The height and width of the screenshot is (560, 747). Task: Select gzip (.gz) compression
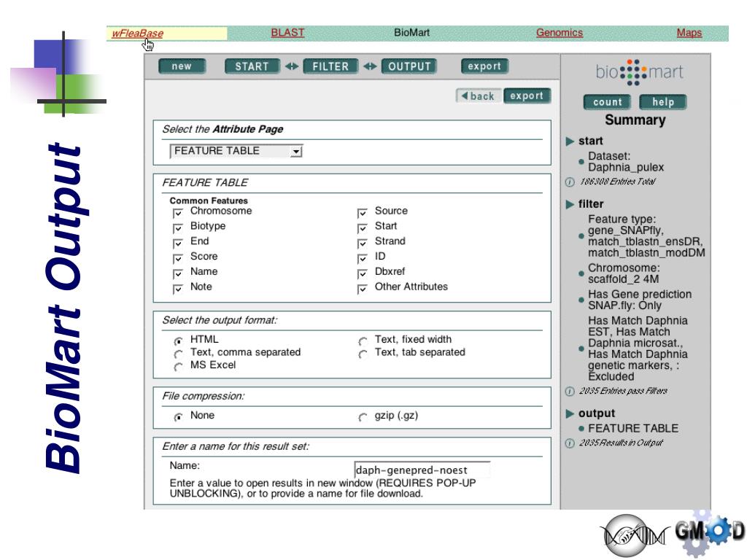point(363,417)
